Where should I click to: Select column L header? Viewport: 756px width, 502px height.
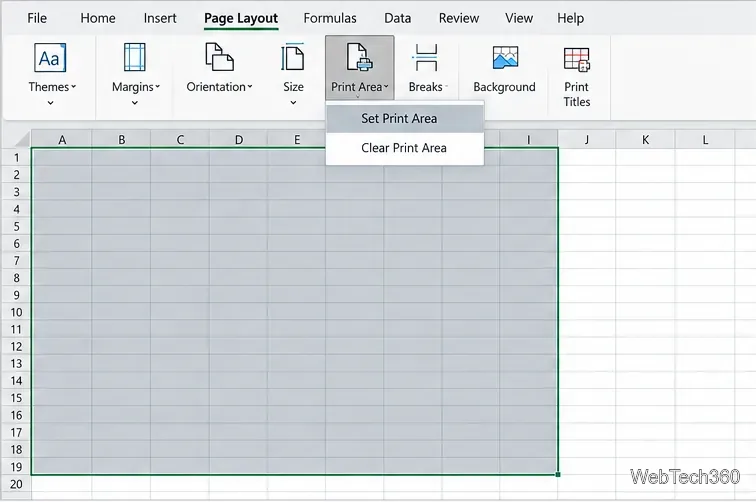coord(705,140)
